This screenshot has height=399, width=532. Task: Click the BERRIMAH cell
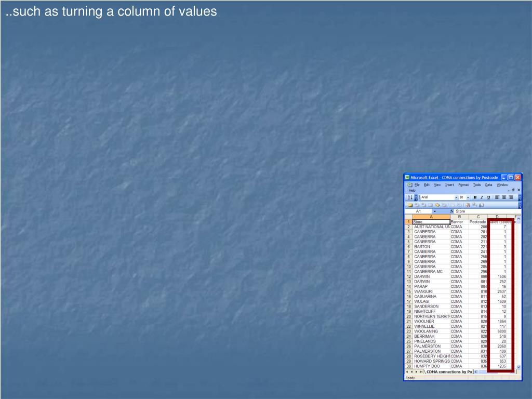click(x=431, y=336)
